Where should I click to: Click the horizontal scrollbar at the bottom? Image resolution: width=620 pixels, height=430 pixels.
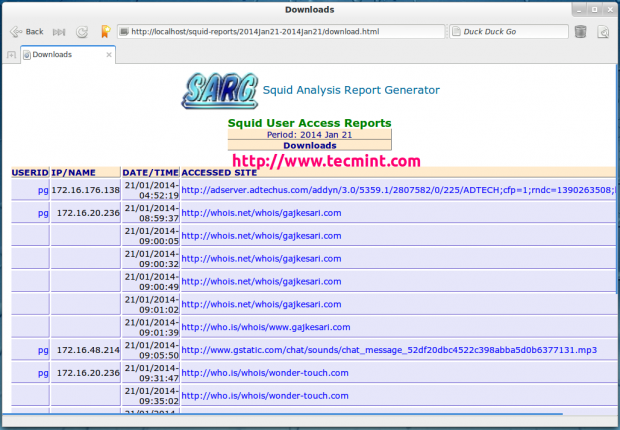point(282,414)
